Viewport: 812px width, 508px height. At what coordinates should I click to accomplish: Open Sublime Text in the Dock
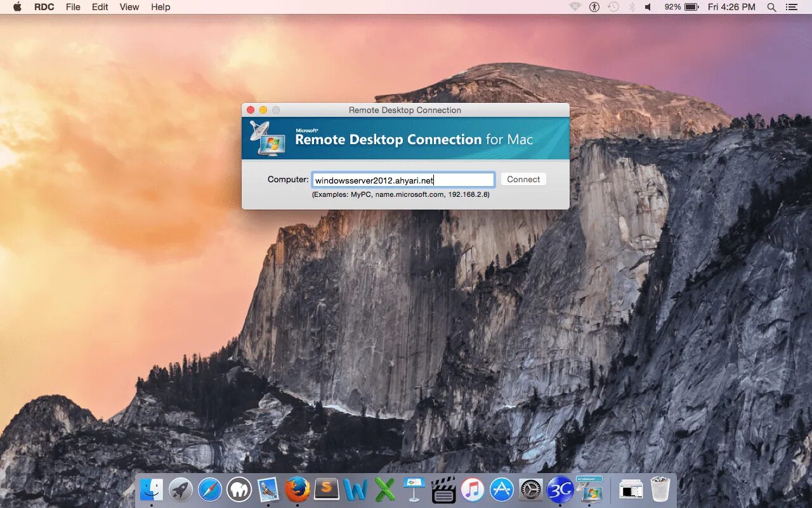(x=327, y=490)
